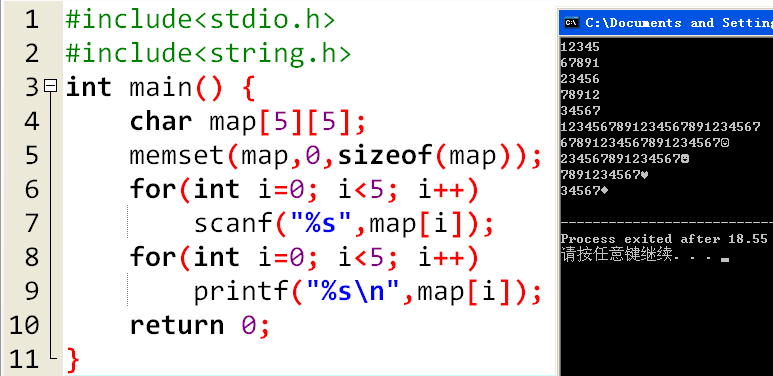Click the 'return 0;' statement
The width and height of the screenshot is (773, 376).
(200, 326)
